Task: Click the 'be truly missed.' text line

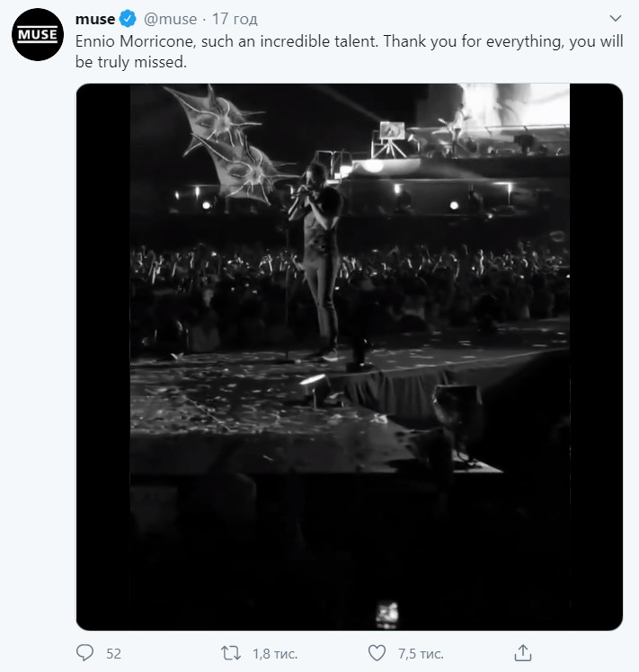Action: [129, 62]
